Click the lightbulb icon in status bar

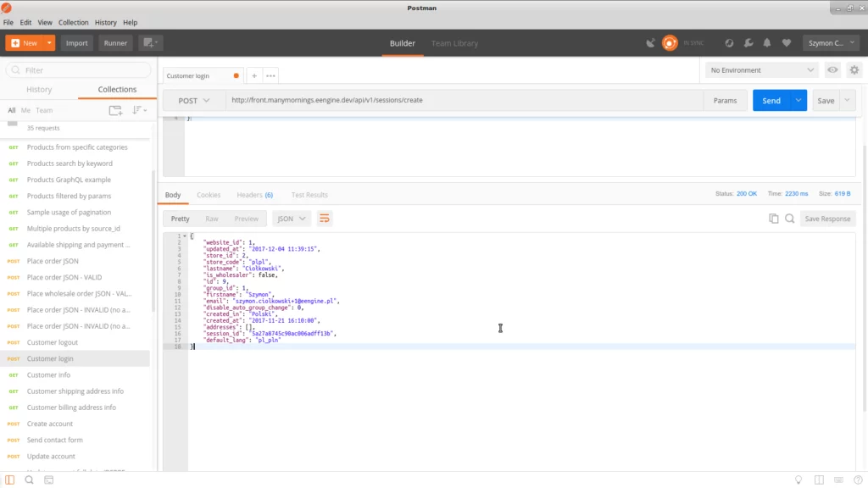tap(798, 480)
